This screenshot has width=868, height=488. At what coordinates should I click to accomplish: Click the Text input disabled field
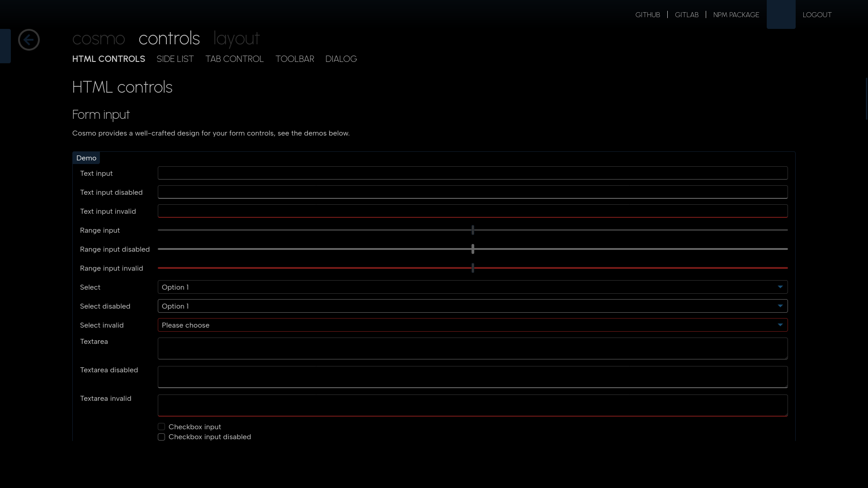(472, 192)
